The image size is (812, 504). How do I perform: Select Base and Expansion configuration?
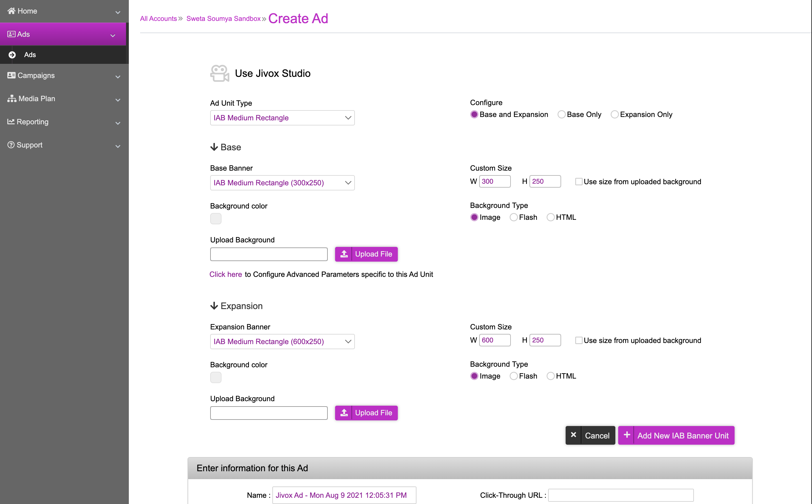pyautogui.click(x=474, y=114)
